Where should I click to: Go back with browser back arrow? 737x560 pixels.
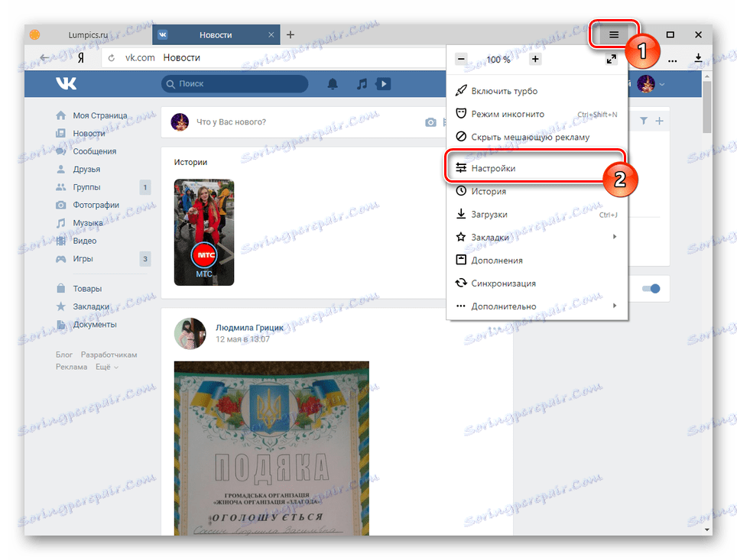(x=44, y=58)
